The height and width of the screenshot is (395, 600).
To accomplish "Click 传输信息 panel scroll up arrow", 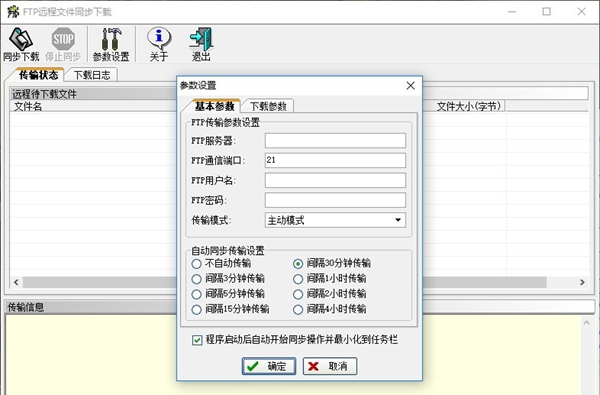I will (586, 323).
